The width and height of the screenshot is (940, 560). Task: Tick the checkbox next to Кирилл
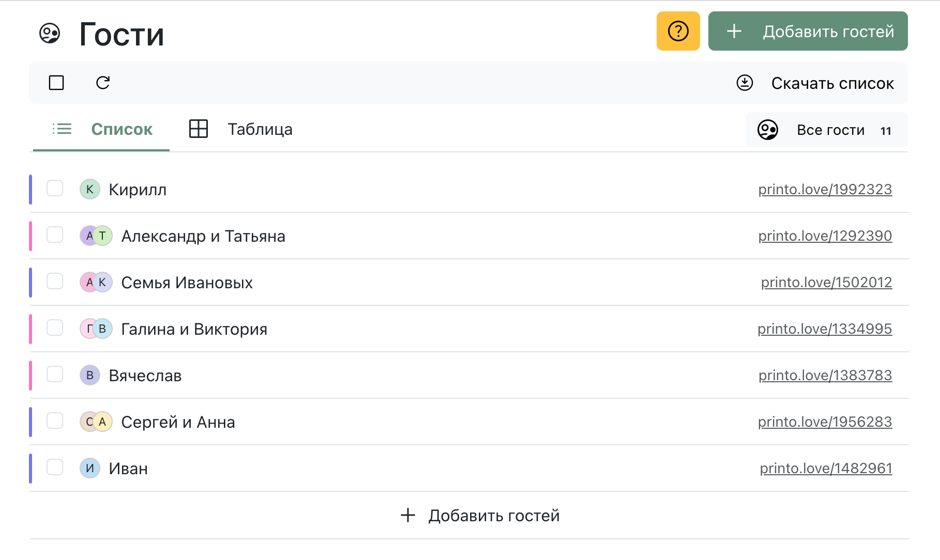click(x=55, y=190)
